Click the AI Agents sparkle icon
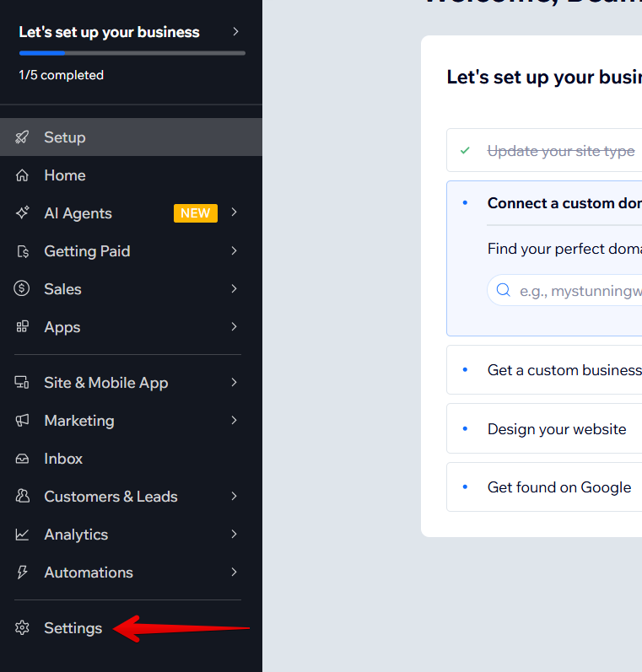The width and height of the screenshot is (642, 672). pos(23,213)
